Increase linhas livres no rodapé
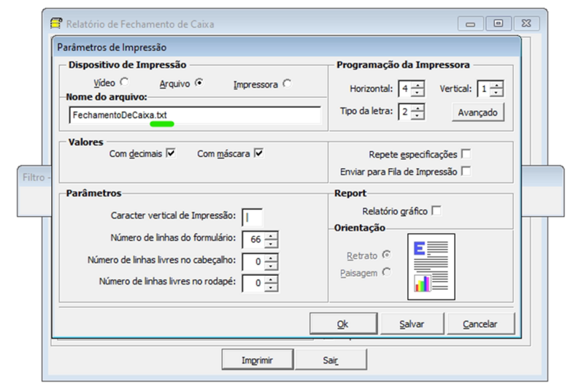 (271, 279)
